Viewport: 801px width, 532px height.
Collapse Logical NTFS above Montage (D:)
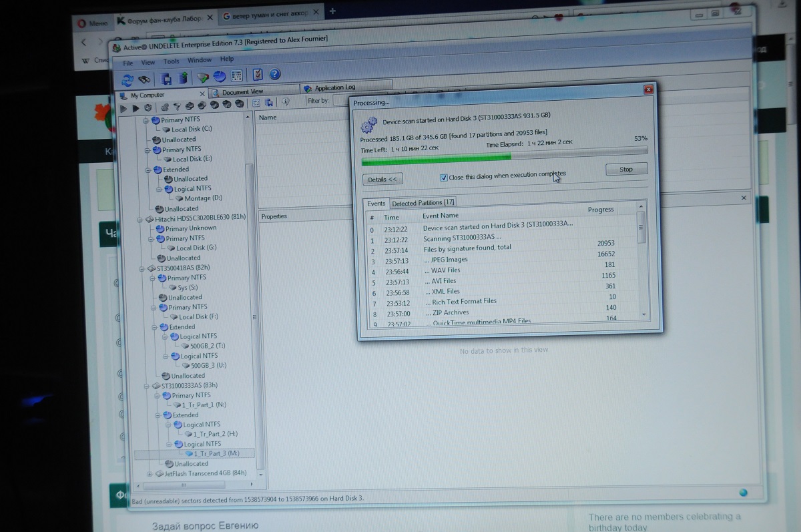coord(159,189)
